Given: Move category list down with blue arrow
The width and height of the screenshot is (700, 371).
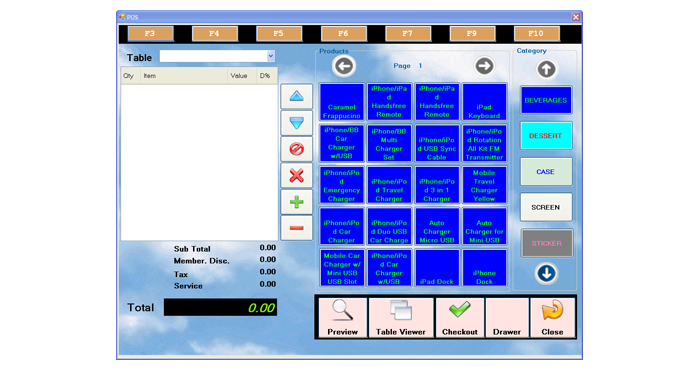Looking at the screenshot, I should click(546, 273).
